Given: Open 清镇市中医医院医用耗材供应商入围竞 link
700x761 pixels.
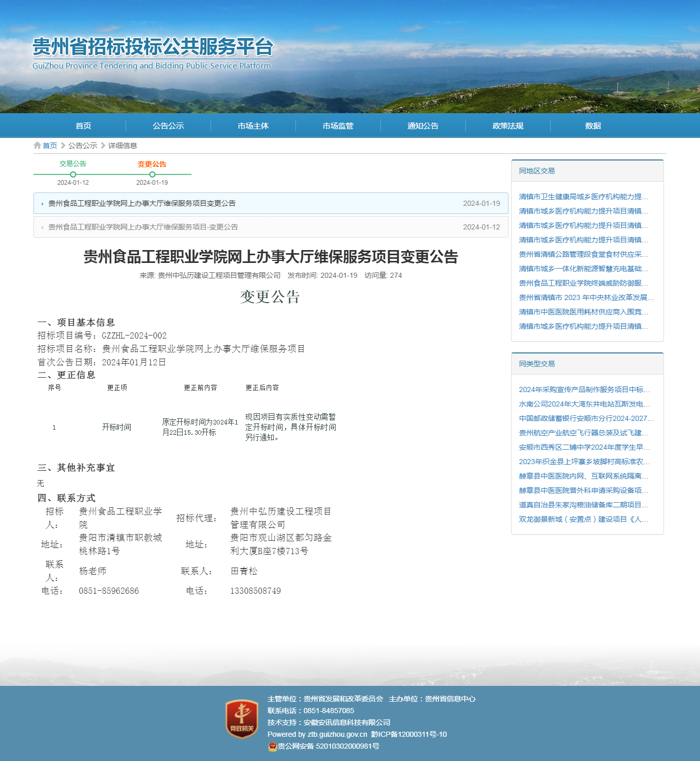Looking at the screenshot, I should tap(584, 312).
